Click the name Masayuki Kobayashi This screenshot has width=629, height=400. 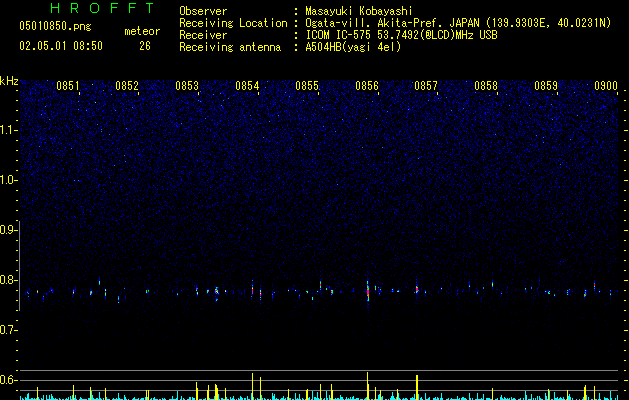[359, 11]
